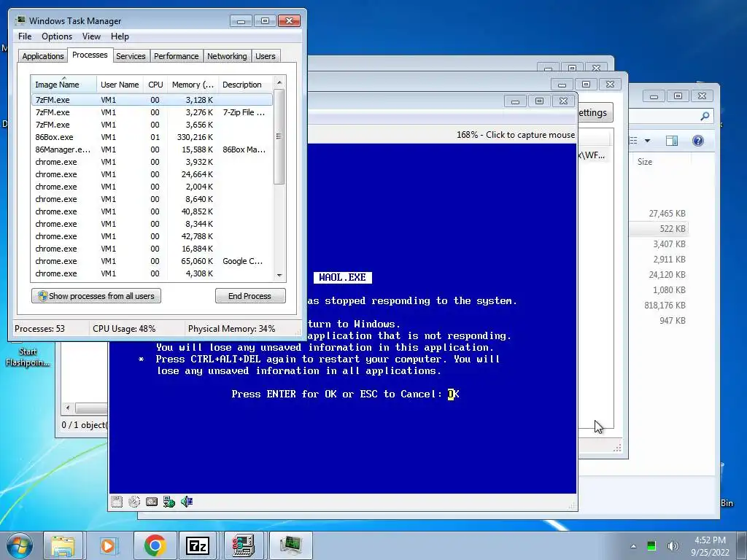
Task: Open the File menu in Task Manager
Action: 25,36
